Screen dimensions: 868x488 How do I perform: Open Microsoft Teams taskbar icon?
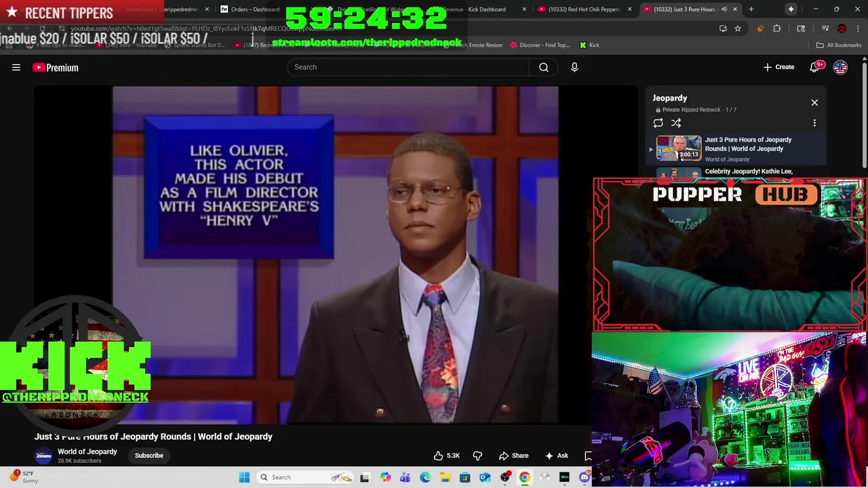click(405, 477)
